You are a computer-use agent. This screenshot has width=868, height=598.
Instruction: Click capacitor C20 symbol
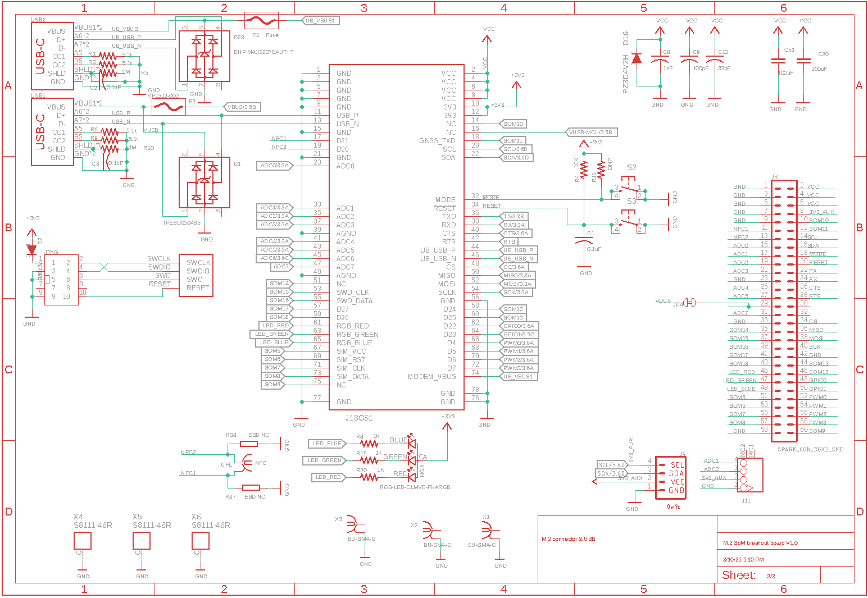pyautogui.click(x=803, y=61)
